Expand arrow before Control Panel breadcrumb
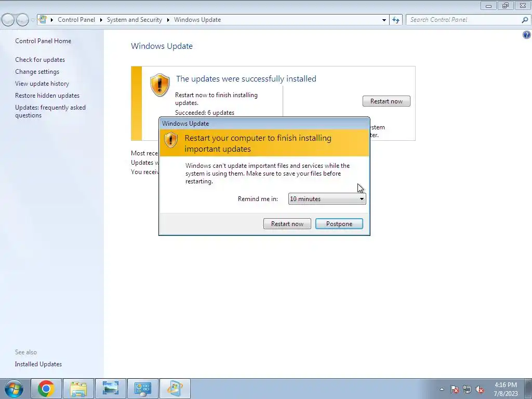 (x=52, y=20)
